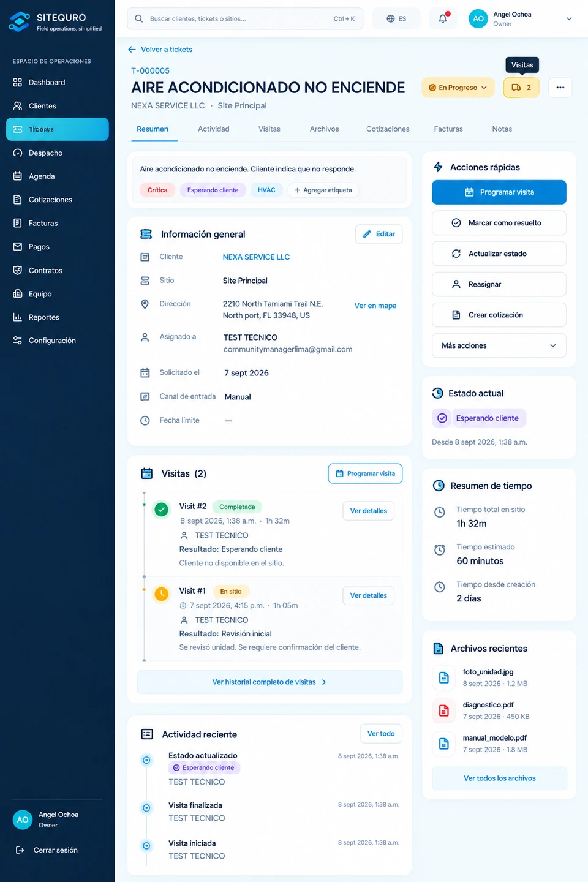Click Editar in Información general
This screenshot has height=882, width=588.
(x=379, y=234)
